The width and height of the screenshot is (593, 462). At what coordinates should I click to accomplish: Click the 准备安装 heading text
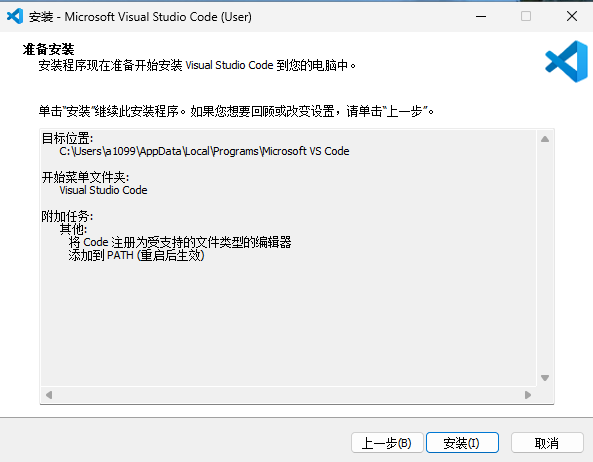[x=48, y=50]
